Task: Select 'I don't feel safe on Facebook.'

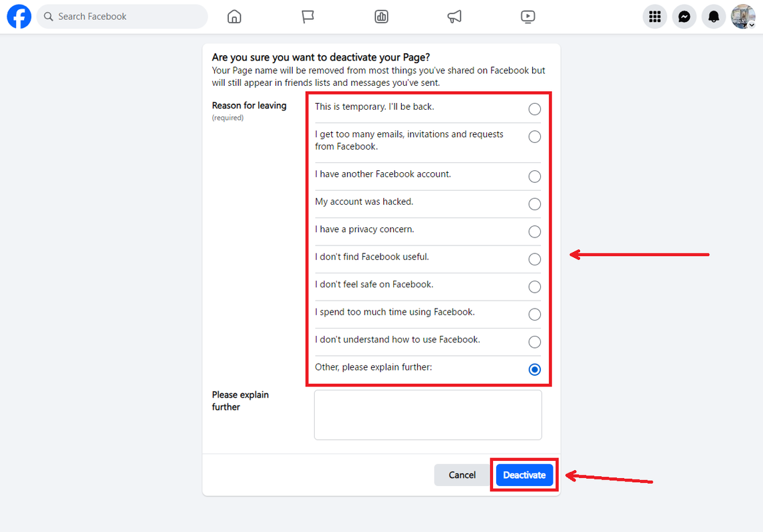Action: [534, 287]
